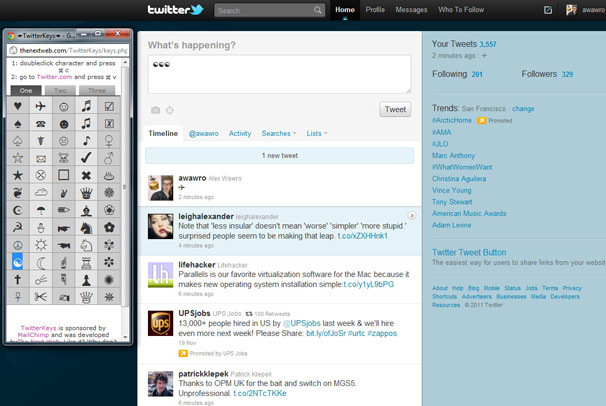
Task: Open Twitter Tweet Button link
Action: pos(469,252)
